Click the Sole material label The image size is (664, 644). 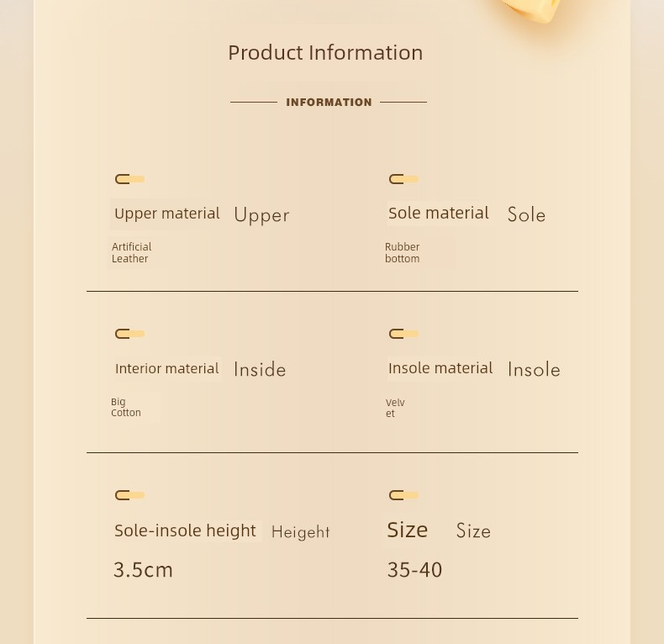(439, 213)
